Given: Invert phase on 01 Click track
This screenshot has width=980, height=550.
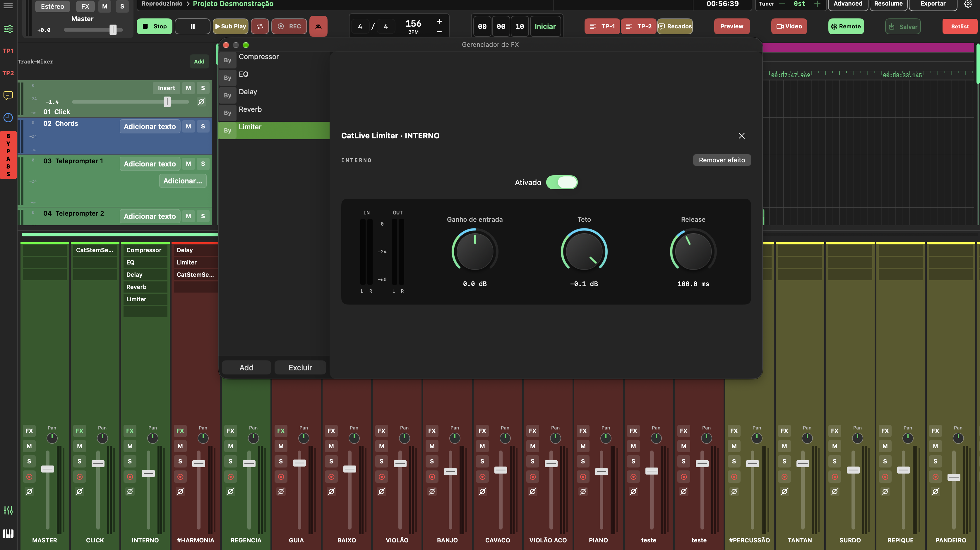Looking at the screenshot, I should click(x=201, y=102).
